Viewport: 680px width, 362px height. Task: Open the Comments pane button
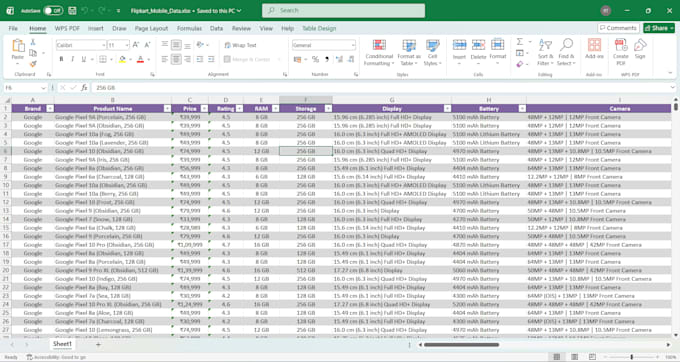618,28
